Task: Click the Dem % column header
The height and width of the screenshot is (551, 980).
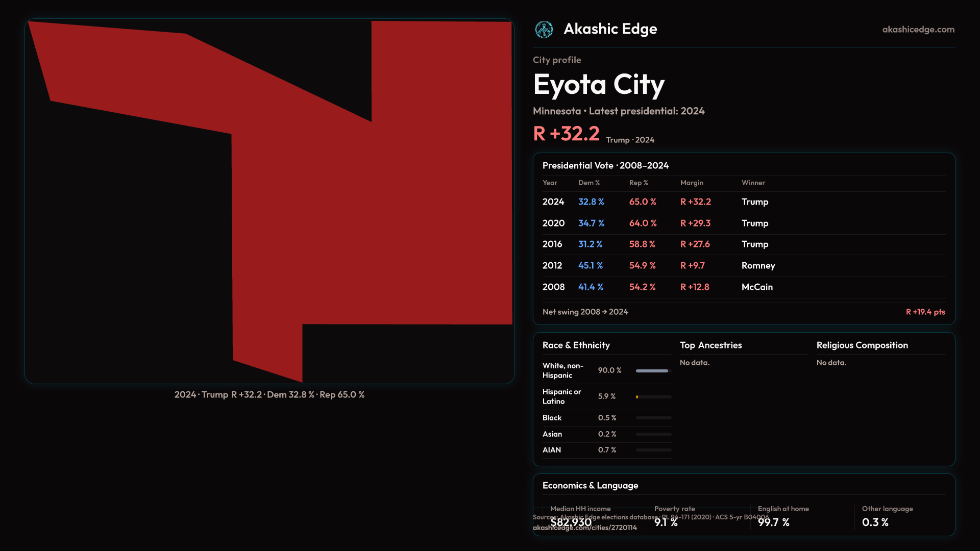Action: pyautogui.click(x=589, y=183)
